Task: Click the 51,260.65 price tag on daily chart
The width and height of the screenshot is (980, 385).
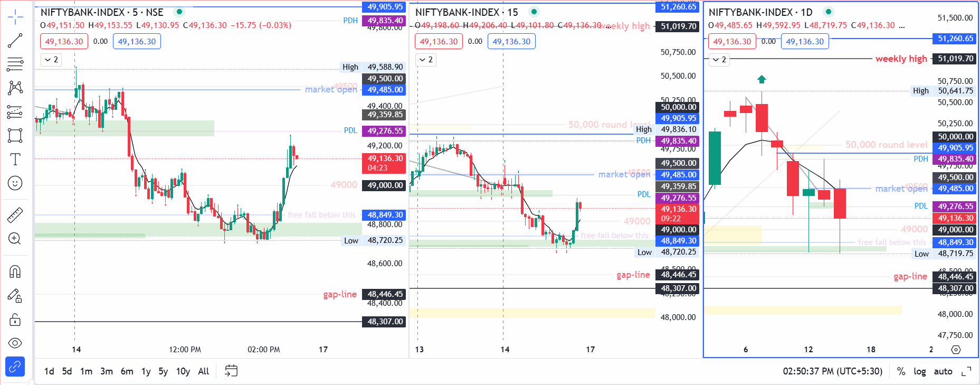Action: pyautogui.click(x=954, y=39)
